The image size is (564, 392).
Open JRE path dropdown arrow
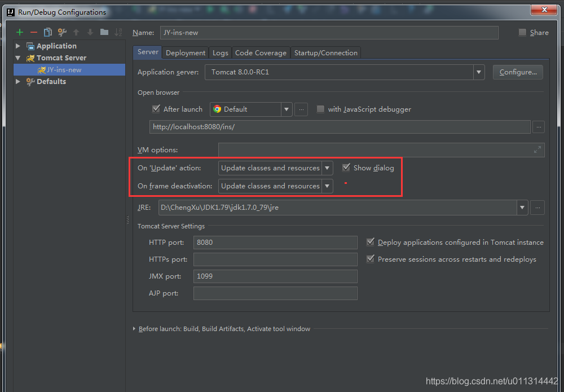point(522,208)
